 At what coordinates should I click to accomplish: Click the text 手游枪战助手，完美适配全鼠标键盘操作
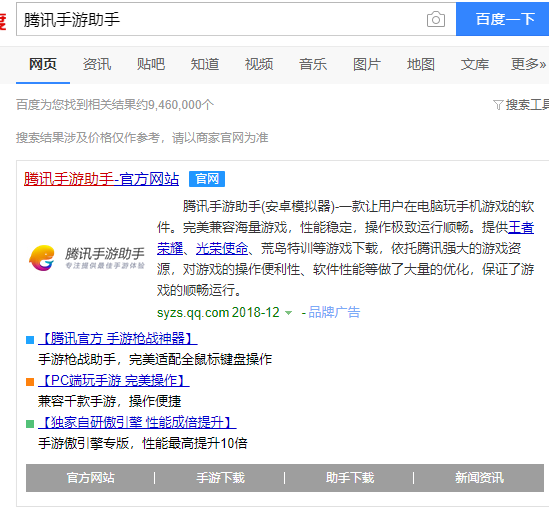(155, 360)
